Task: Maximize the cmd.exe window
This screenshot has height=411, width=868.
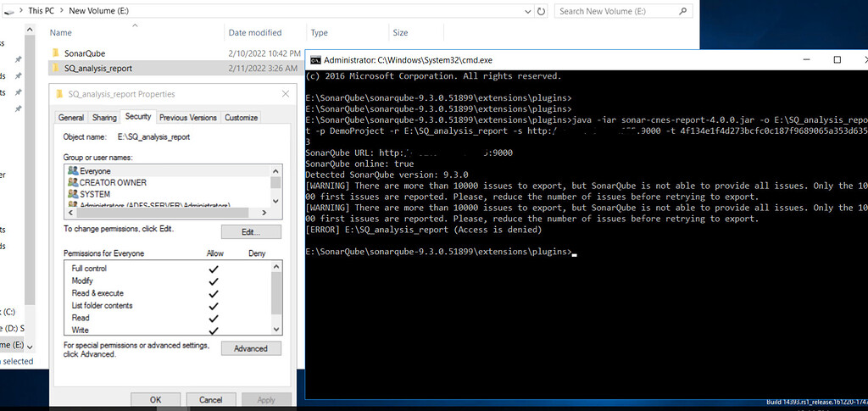Action: click(x=837, y=59)
